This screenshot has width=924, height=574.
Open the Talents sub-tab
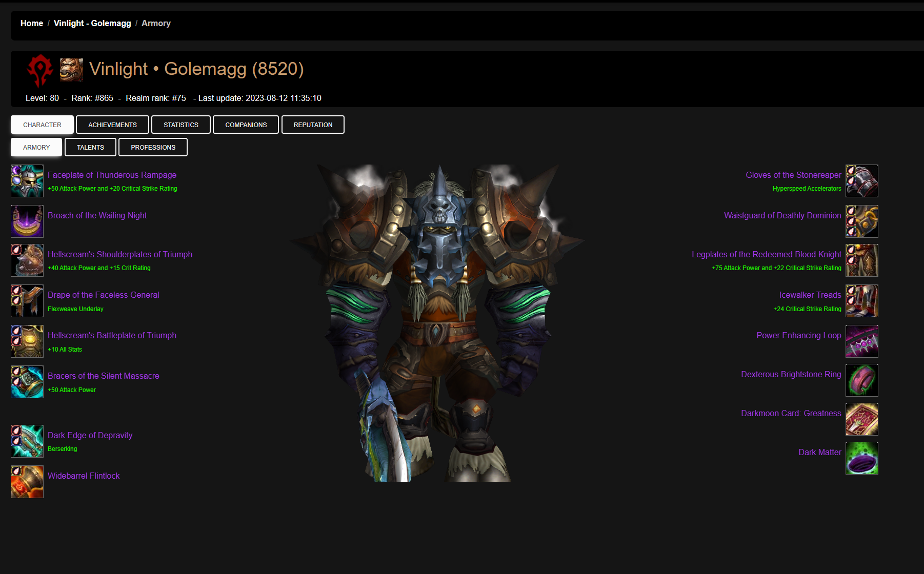pos(90,147)
